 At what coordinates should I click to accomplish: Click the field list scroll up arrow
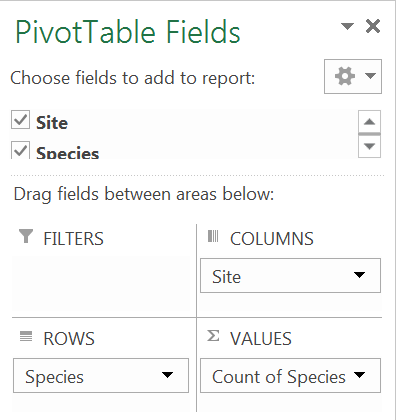click(369, 122)
